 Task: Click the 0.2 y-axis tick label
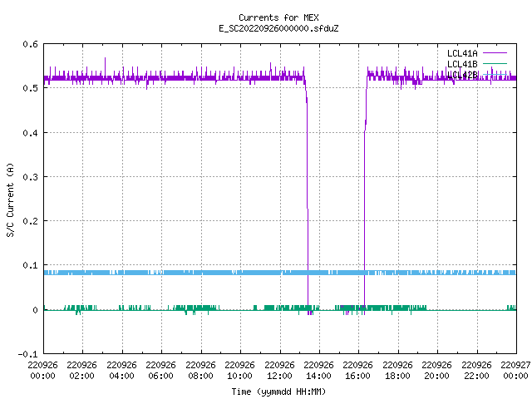tap(30, 221)
